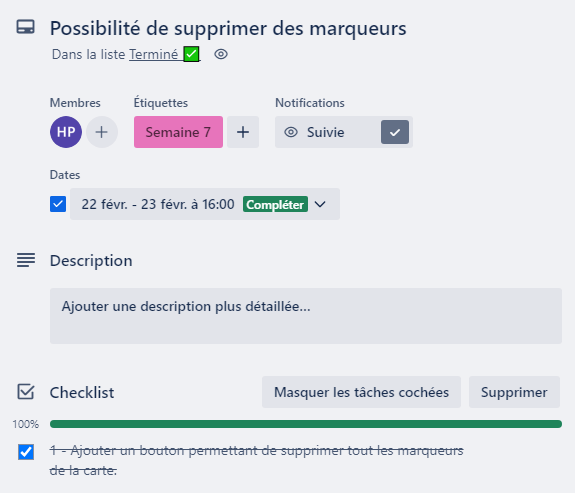Screen dimensions: 575x493
Task: Expand the dates dropdown chevron
Action: tap(320, 204)
